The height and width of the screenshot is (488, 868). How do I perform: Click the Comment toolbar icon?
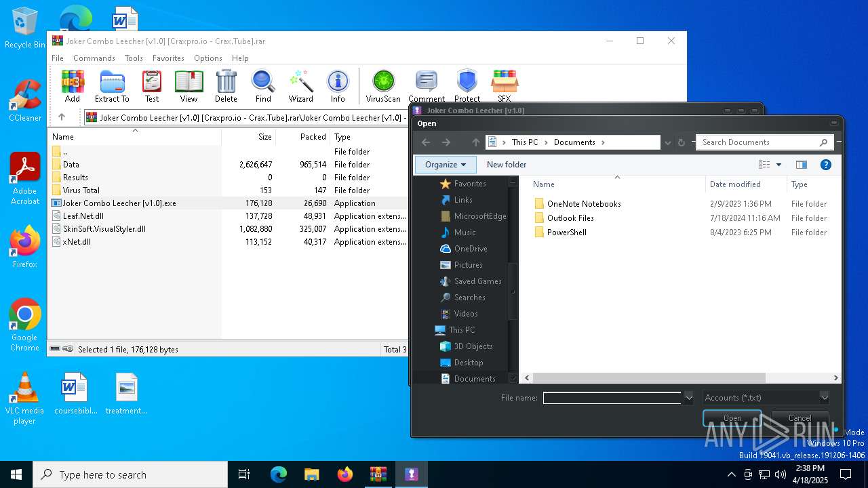(427, 86)
